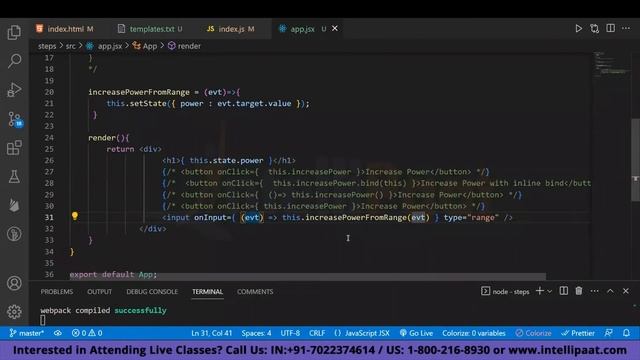The width and height of the screenshot is (640, 360).
Task: Open the DEBUG CONSOLE panel tab
Action: point(152,291)
